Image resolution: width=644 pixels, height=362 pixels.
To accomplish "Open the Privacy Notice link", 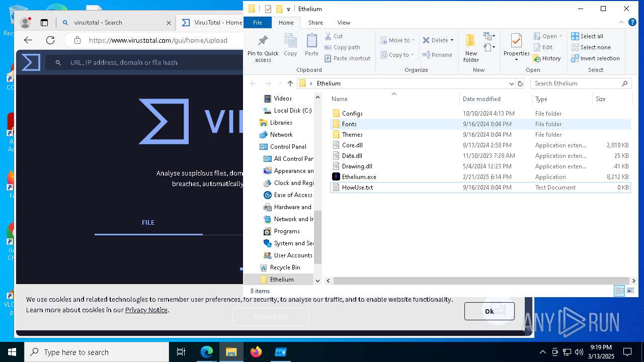I will 146,310.
